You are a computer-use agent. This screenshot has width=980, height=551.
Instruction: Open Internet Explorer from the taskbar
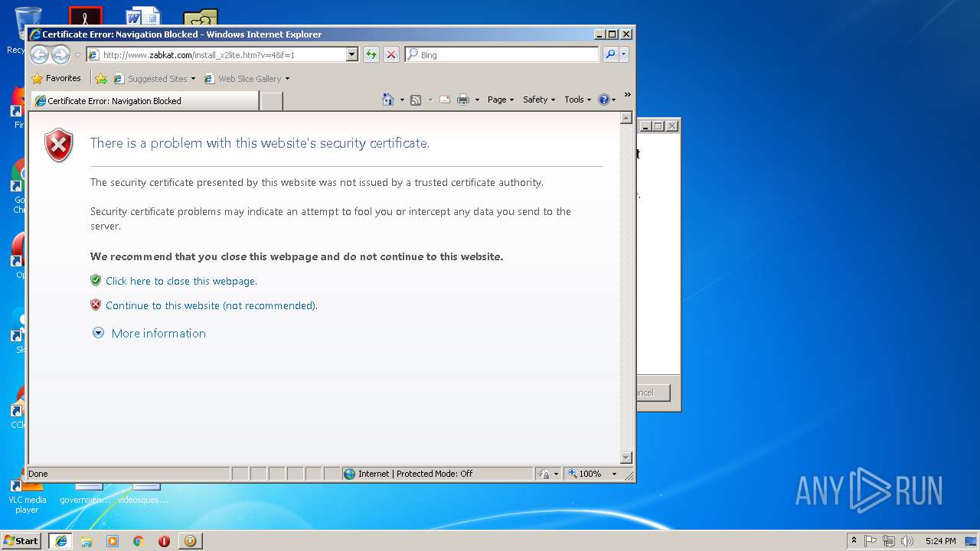pyautogui.click(x=60, y=541)
